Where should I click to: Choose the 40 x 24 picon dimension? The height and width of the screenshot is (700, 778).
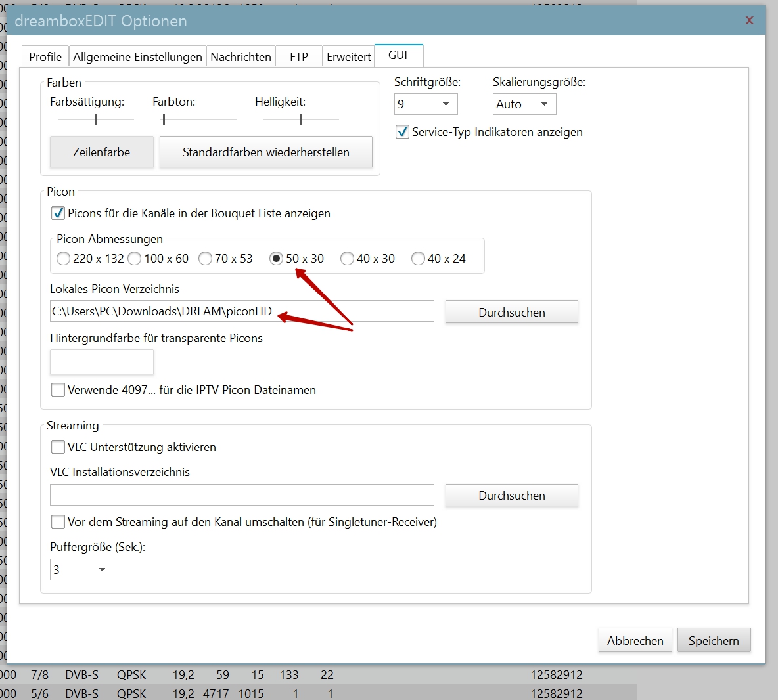click(418, 259)
